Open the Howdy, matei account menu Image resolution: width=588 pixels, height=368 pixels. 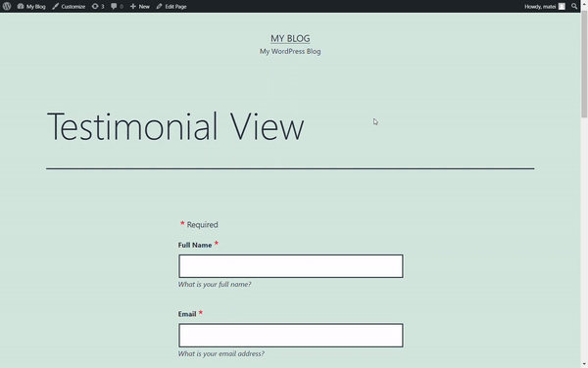pos(545,7)
